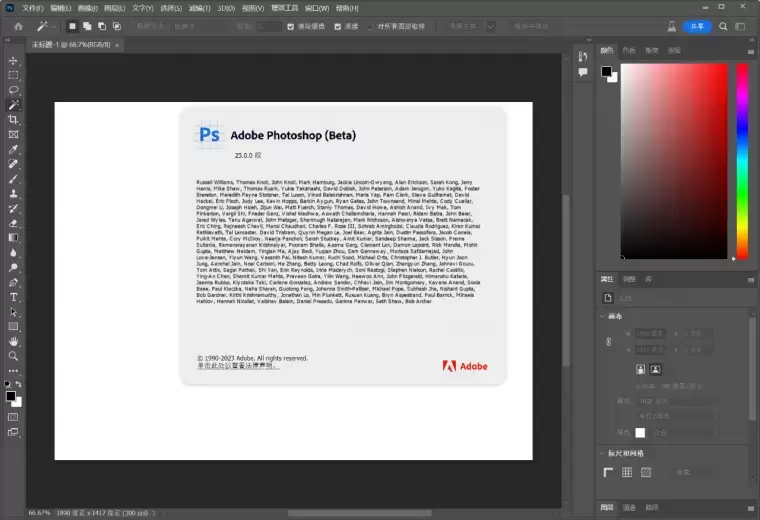This screenshot has width=760, height=520.
Task: Open the Magic Wand tool preset picker arrow
Action: [54, 27]
